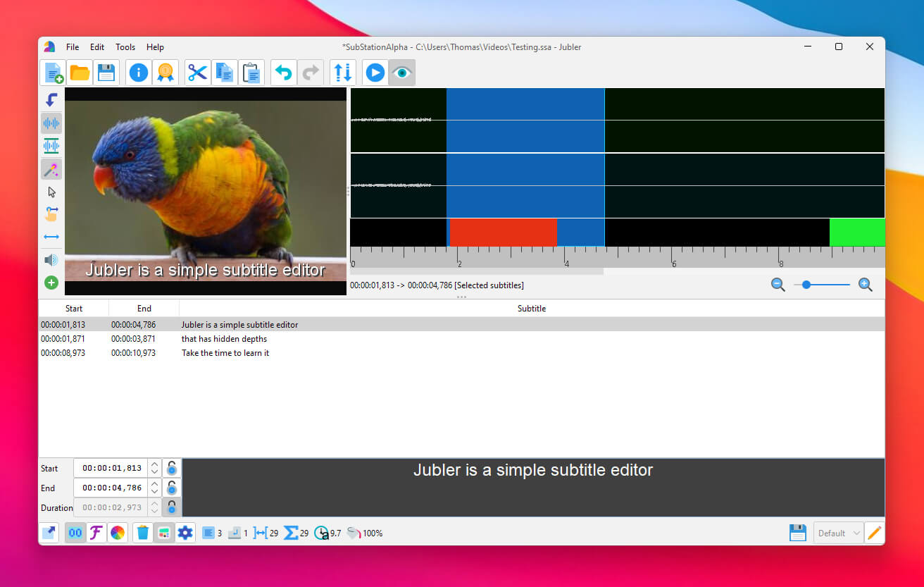Toggle the purple F font button
924x587 pixels.
(96, 533)
